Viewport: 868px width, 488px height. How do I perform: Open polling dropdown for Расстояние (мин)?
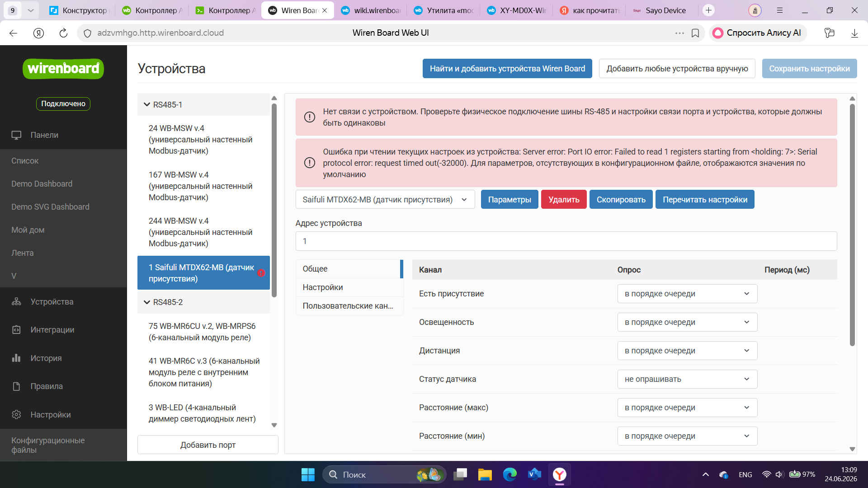click(x=687, y=436)
